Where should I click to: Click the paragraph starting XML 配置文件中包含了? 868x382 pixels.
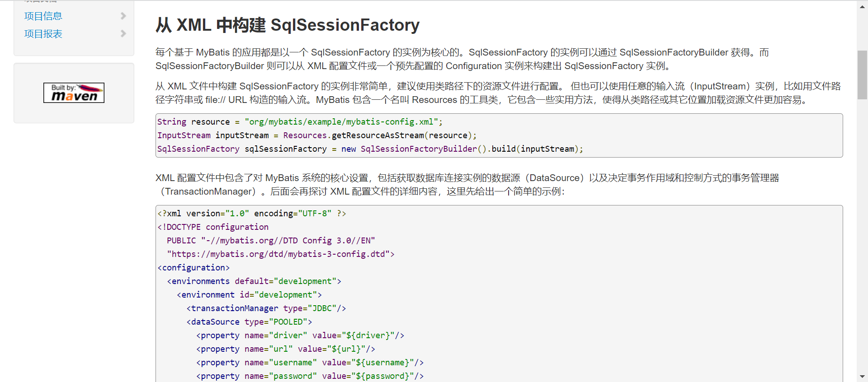[467, 185]
